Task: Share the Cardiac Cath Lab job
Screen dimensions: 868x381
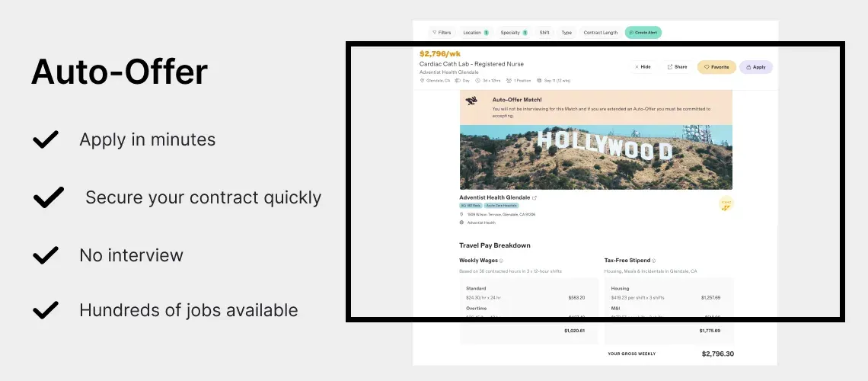Action: [x=677, y=67]
